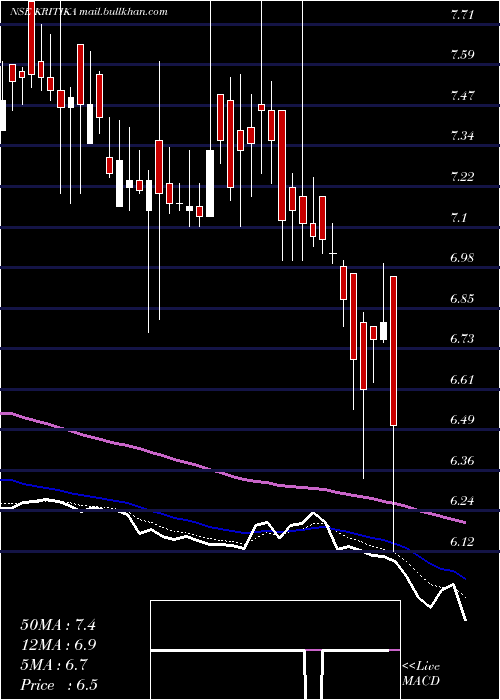500x700 pixels.
Task: Click the 50MA : 7.4 readout
Action: click(58, 625)
